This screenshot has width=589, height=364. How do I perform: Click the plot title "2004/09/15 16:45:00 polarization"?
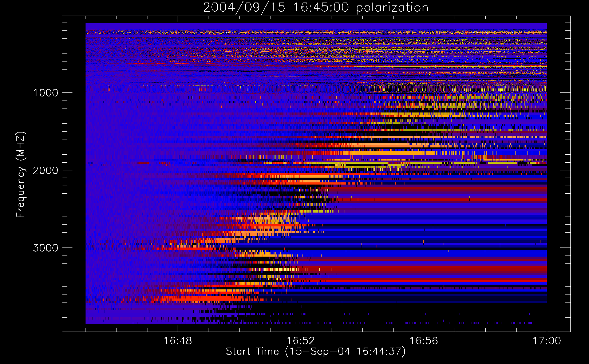[x=316, y=8]
